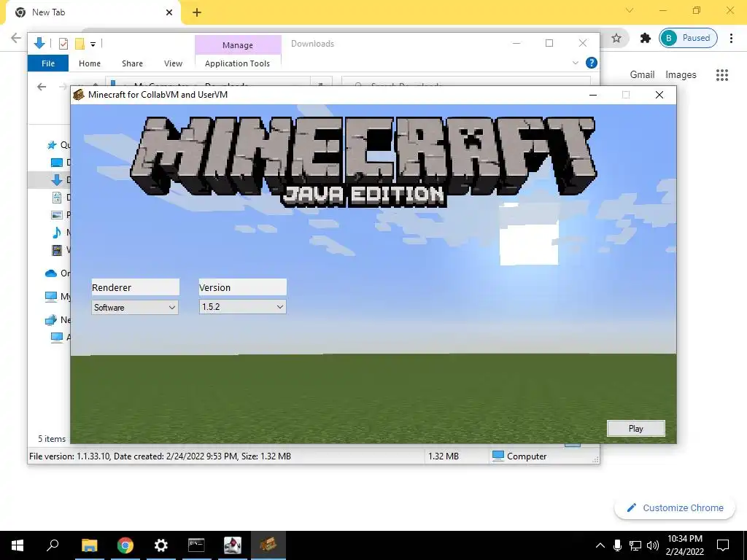Open the Renderer dropdown showing Software
The image size is (747, 560).
pos(135,307)
